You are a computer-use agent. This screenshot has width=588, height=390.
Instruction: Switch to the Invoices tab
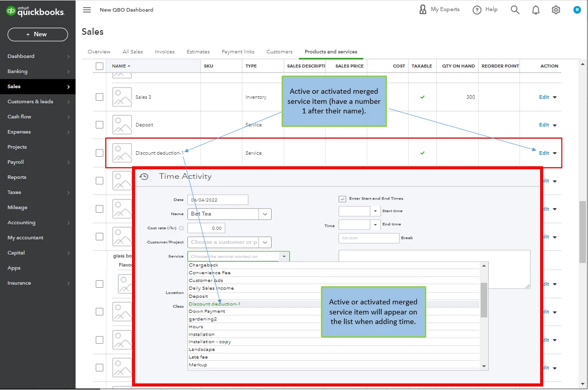pyautogui.click(x=165, y=52)
